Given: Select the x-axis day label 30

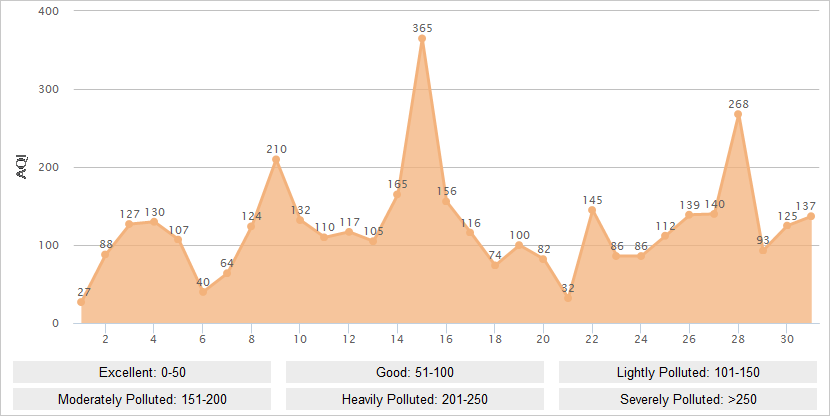Looking at the screenshot, I should 787,339.
